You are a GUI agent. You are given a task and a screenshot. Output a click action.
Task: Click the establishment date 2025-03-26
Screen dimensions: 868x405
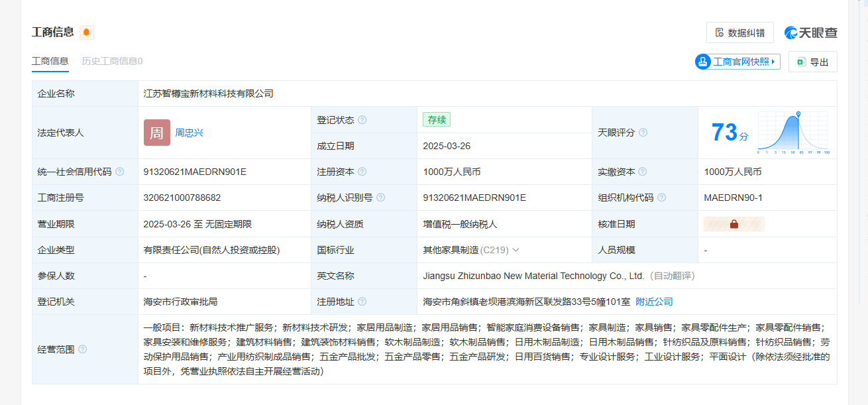[x=447, y=146]
